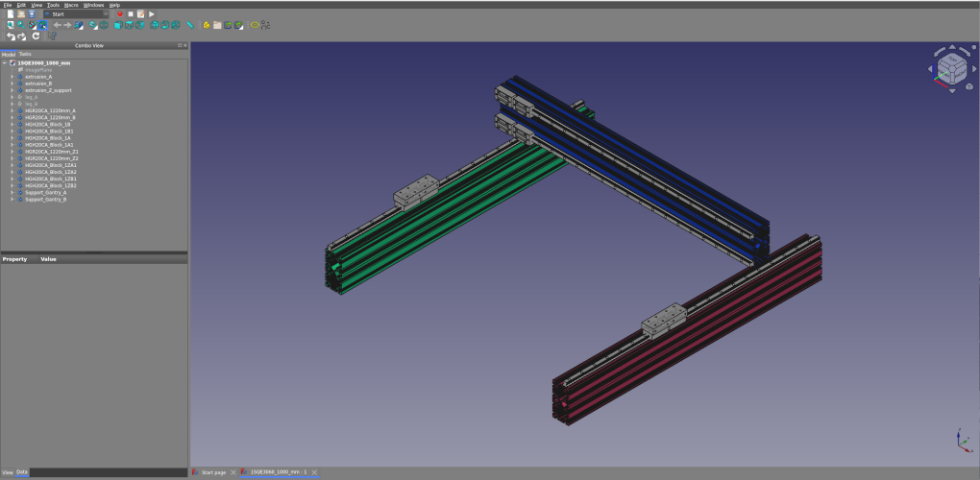Viewport: 980px width, 480px height.
Task: Select HGH20CA_Block_1ZB2 in the tree
Action: 51,185
